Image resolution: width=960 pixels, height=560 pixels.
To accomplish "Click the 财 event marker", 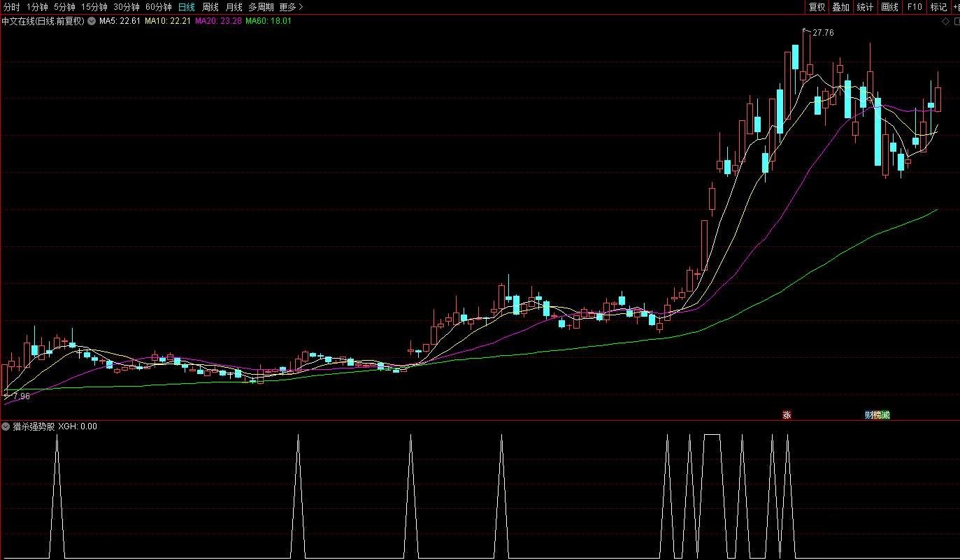I will click(x=869, y=415).
